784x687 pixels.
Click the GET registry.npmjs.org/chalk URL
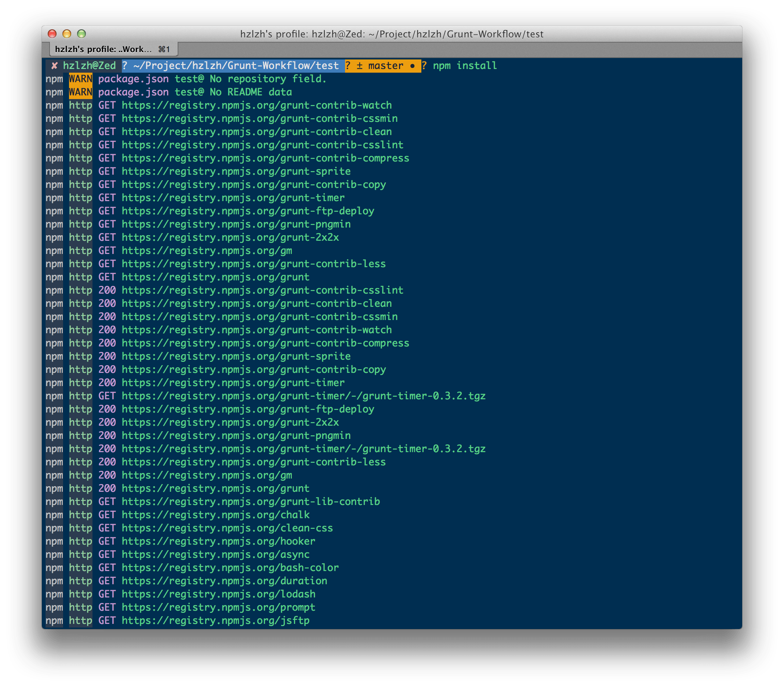coord(215,515)
